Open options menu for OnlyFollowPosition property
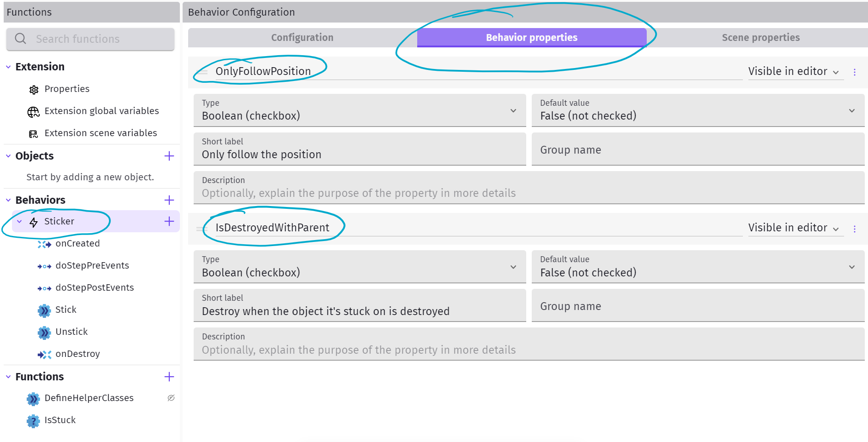 tap(855, 72)
